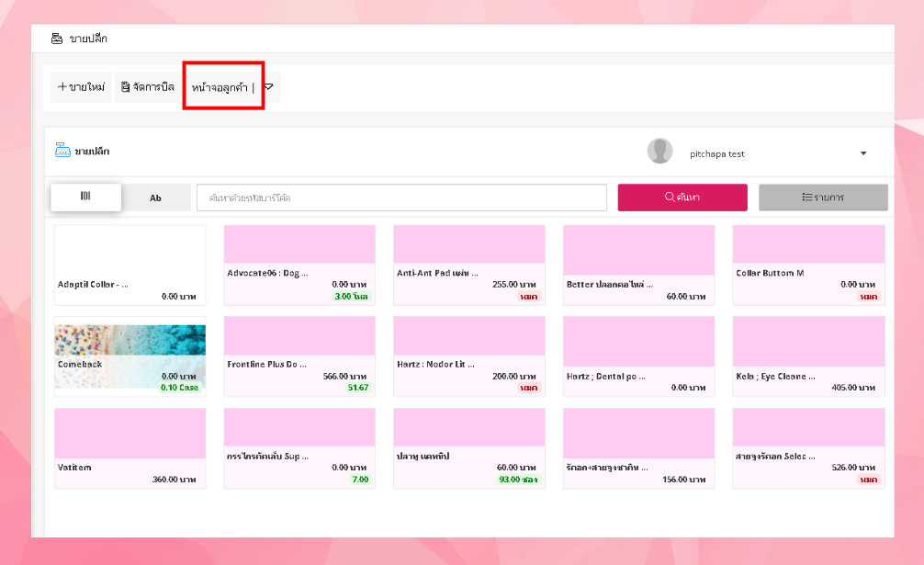Select the Anti-Ant Pad product card

coord(469,266)
